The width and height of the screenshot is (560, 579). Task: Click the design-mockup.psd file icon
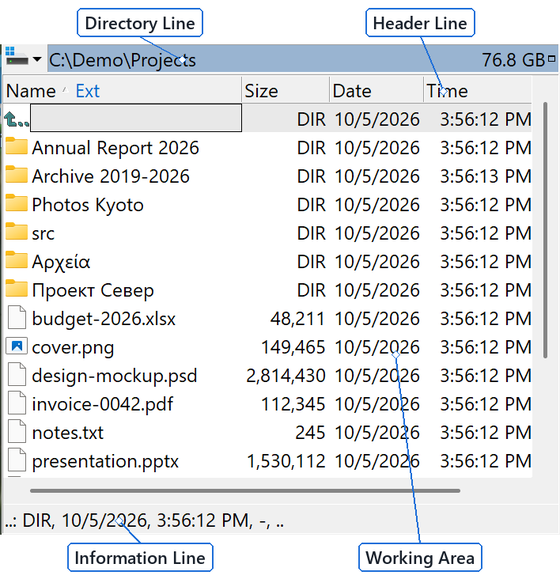pos(17,374)
